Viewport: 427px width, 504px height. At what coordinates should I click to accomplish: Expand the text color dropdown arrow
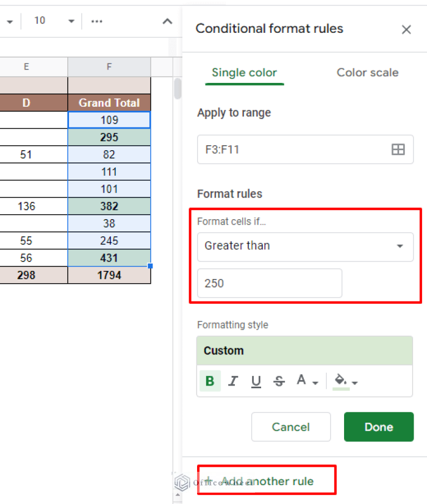click(315, 383)
